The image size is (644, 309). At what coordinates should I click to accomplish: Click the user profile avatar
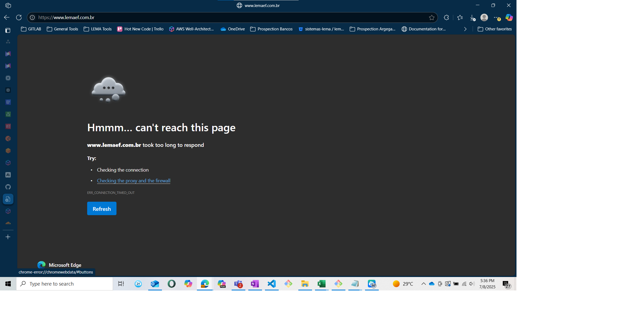(x=484, y=17)
